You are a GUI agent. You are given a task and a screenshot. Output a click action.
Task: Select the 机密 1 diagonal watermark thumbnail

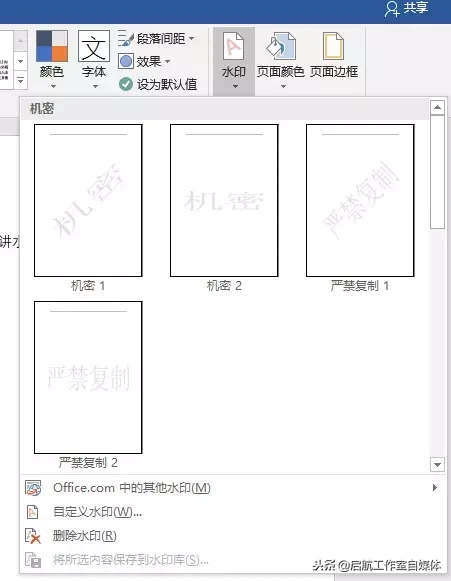88,200
